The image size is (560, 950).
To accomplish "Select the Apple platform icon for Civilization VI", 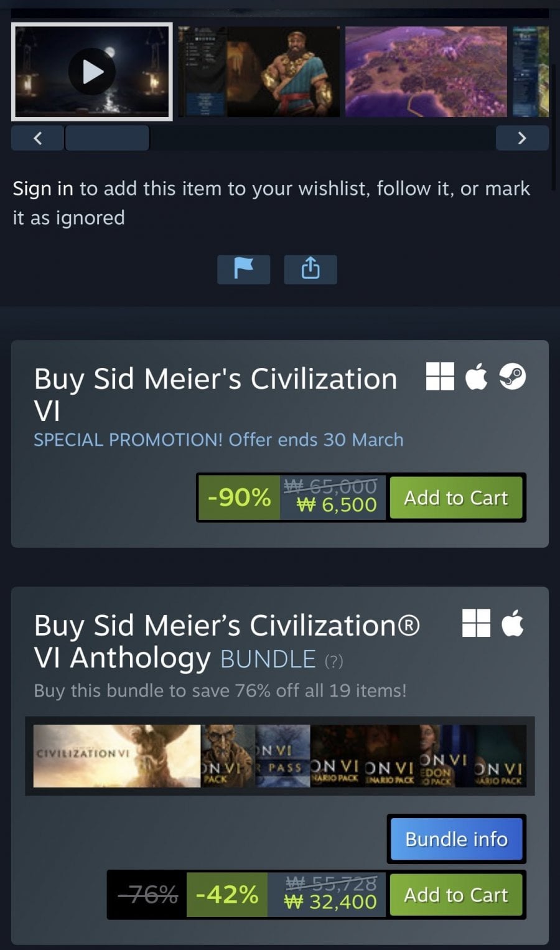I will (477, 377).
